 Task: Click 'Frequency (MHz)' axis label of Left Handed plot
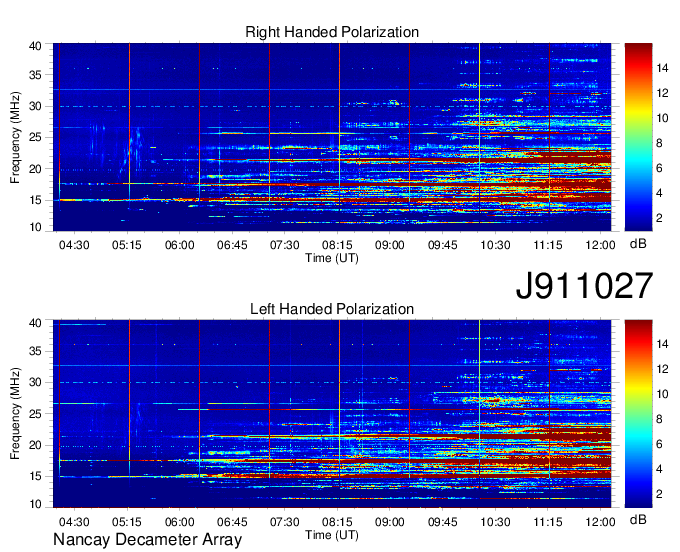coord(15,414)
